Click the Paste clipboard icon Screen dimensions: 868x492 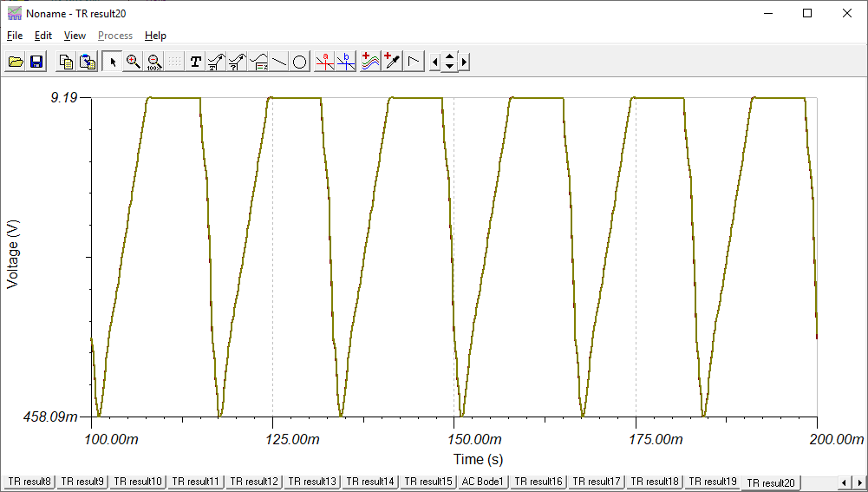click(x=88, y=62)
